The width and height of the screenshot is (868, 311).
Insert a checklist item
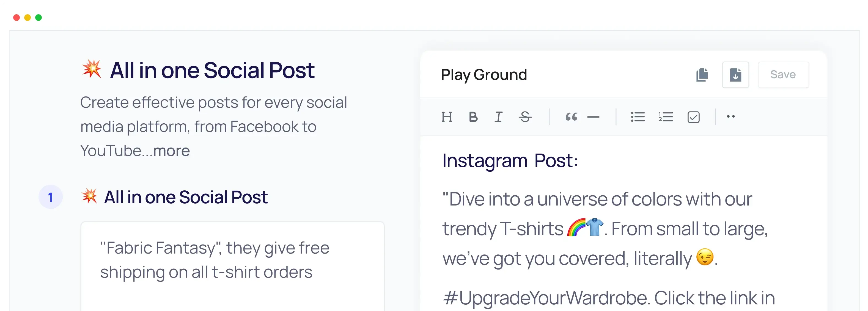693,117
